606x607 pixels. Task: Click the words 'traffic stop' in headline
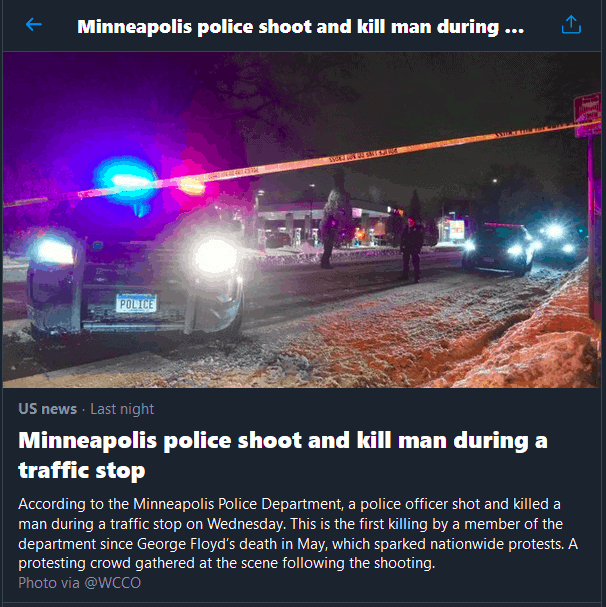tap(82, 470)
